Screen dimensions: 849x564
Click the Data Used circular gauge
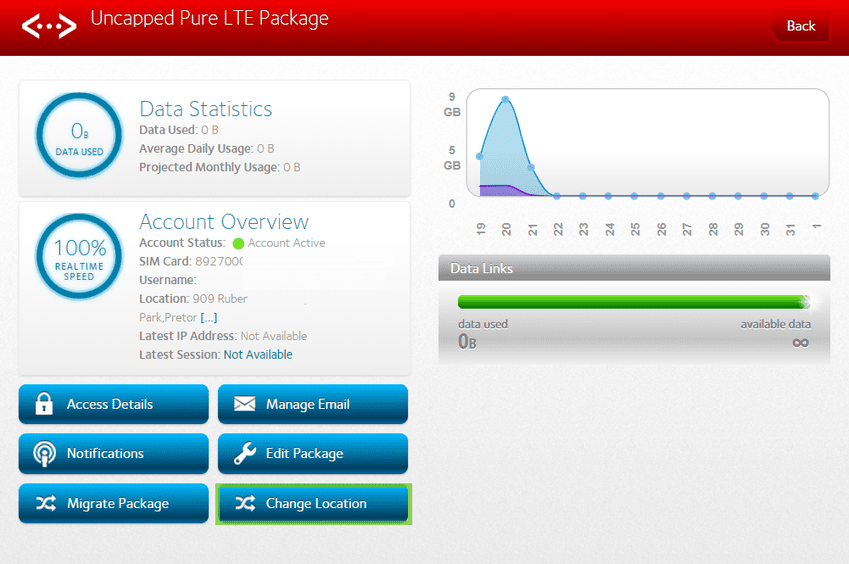coord(79,137)
